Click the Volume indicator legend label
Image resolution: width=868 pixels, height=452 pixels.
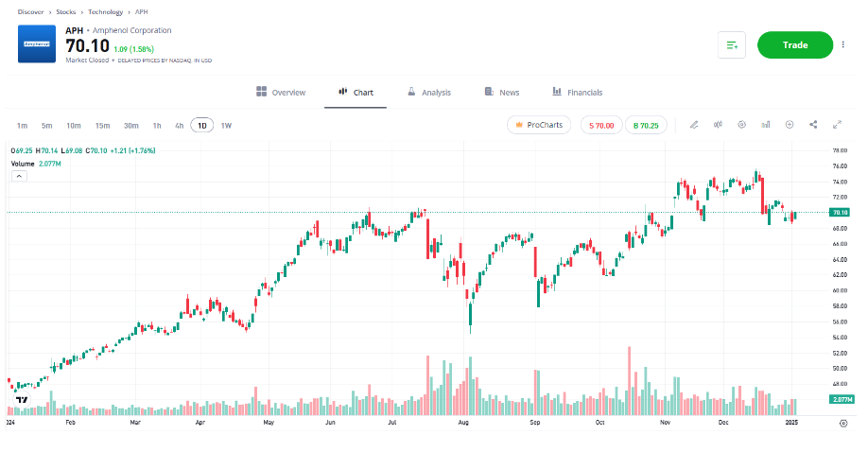[23, 164]
